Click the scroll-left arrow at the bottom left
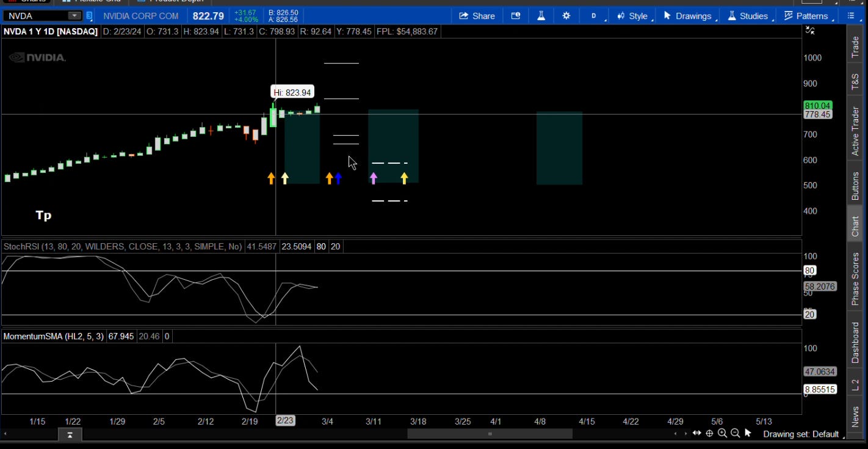Screen dimensions: 868x449 click(5, 434)
